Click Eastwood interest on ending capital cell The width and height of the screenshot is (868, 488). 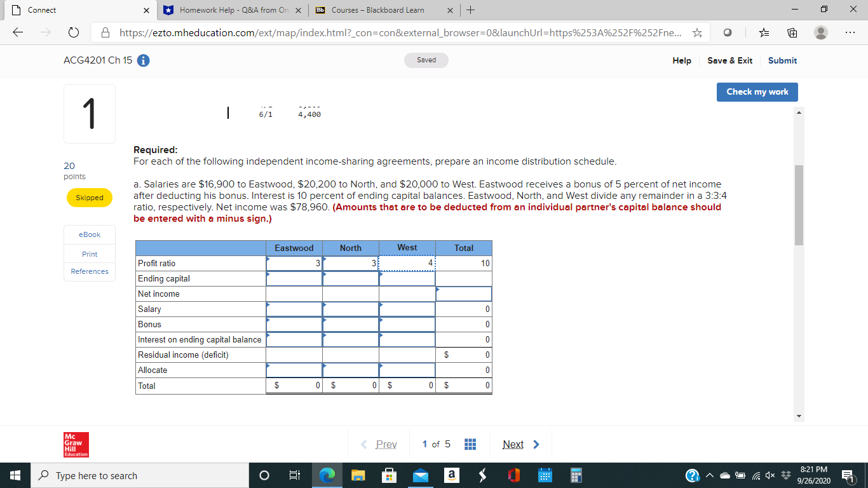point(294,339)
